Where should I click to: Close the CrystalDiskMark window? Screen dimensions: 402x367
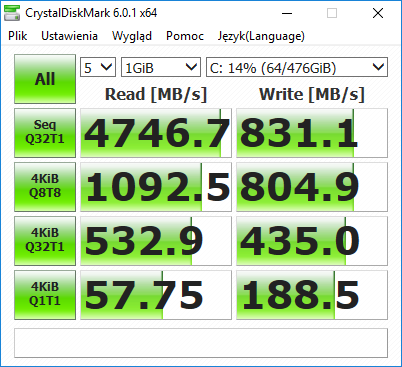point(378,13)
